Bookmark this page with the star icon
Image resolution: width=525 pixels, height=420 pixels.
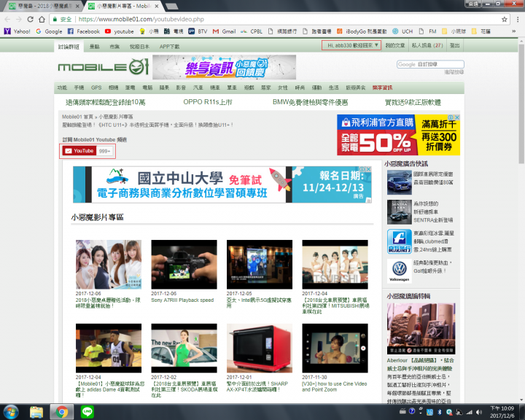[x=505, y=20]
